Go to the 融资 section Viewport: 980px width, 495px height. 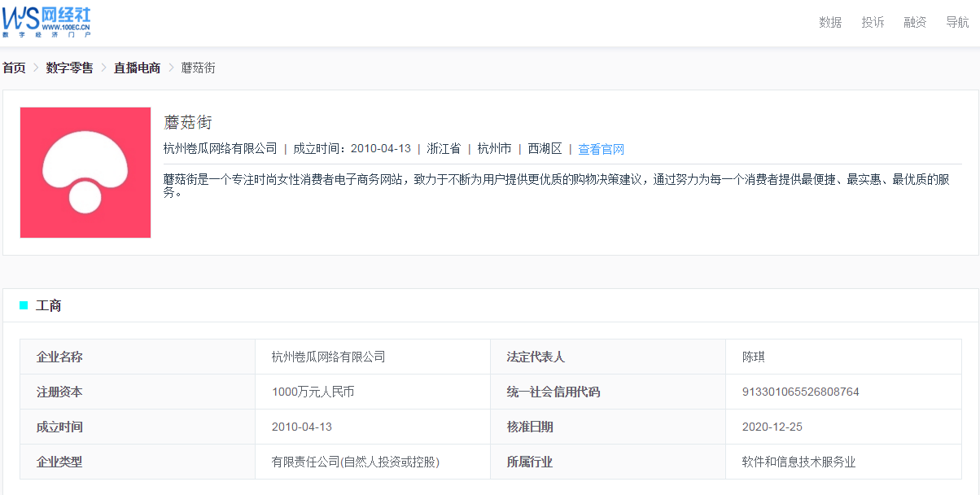[x=915, y=22]
